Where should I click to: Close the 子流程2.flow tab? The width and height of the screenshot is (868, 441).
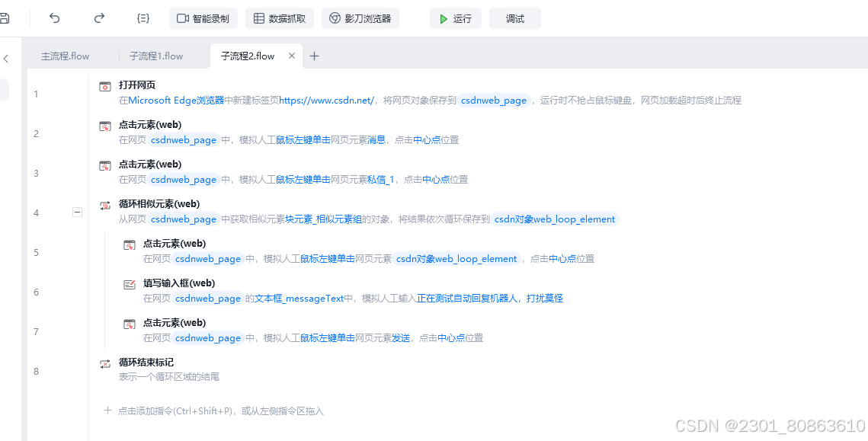(x=293, y=56)
